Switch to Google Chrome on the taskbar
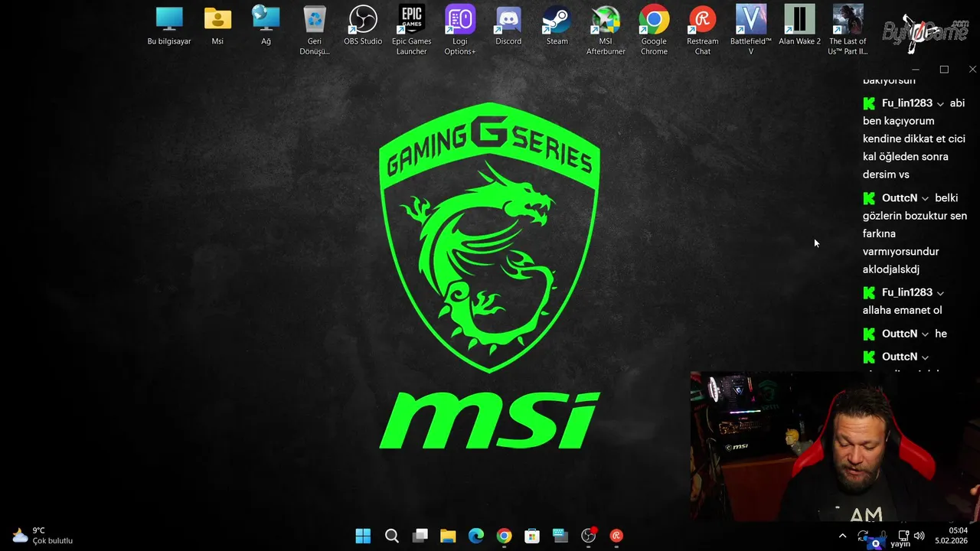Image resolution: width=980 pixels, height=551 pixels. tap(504, 536)
